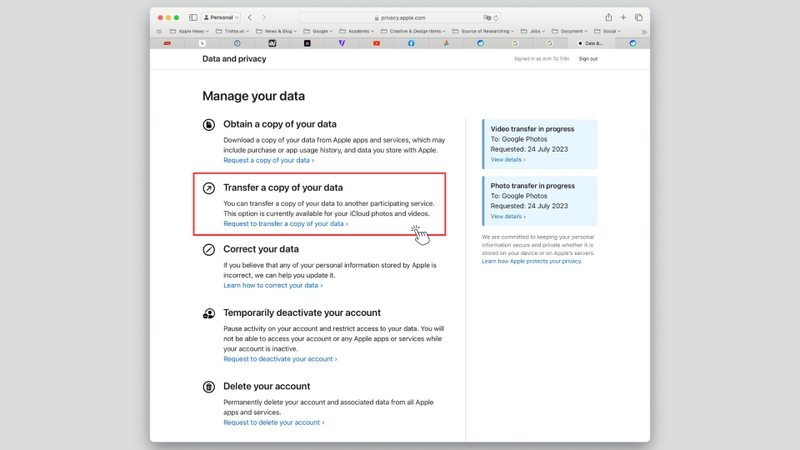
Task: Click the Temporarily deactivate your account heading
Action: click(302, 313)
